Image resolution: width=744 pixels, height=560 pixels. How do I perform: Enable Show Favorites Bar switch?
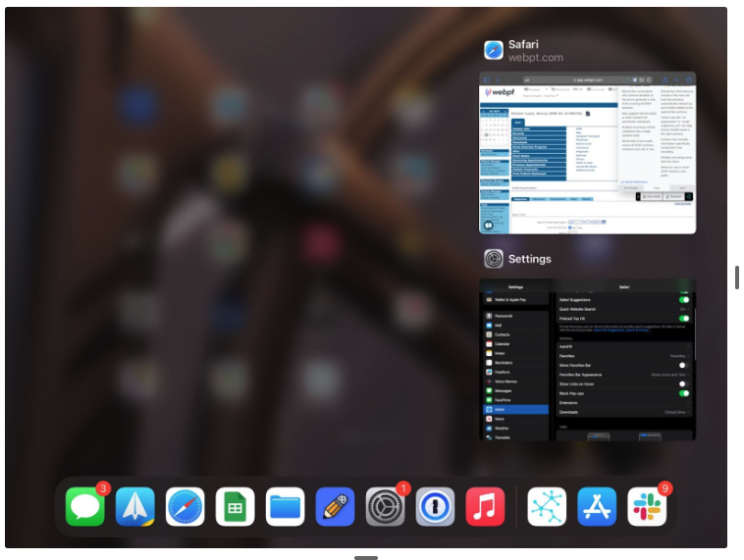click(x=684, y=365)
